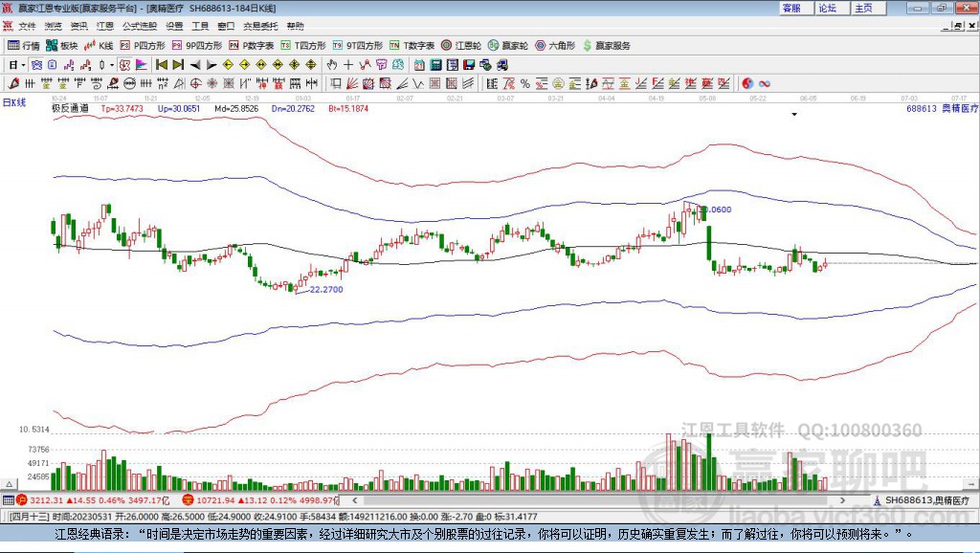
Task: Click the 3212.31 Shanghai index value
Action: pos(46,499)
